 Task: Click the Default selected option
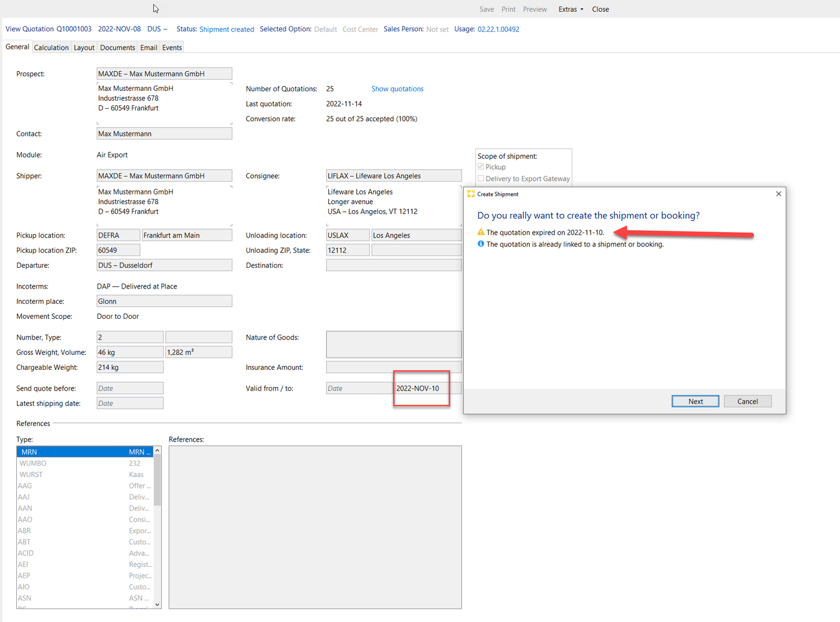(x=325, y=29)
